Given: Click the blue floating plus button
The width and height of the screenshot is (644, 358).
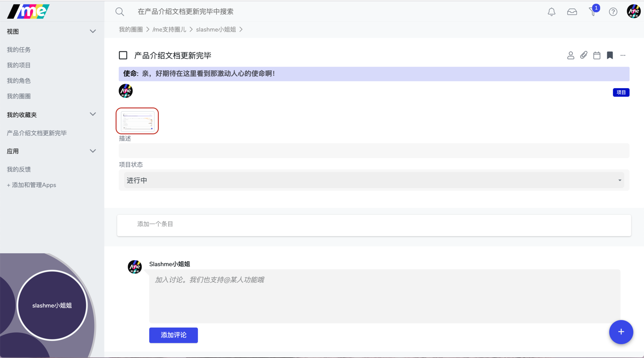Looking at the screenshot, I should (621, 332).
